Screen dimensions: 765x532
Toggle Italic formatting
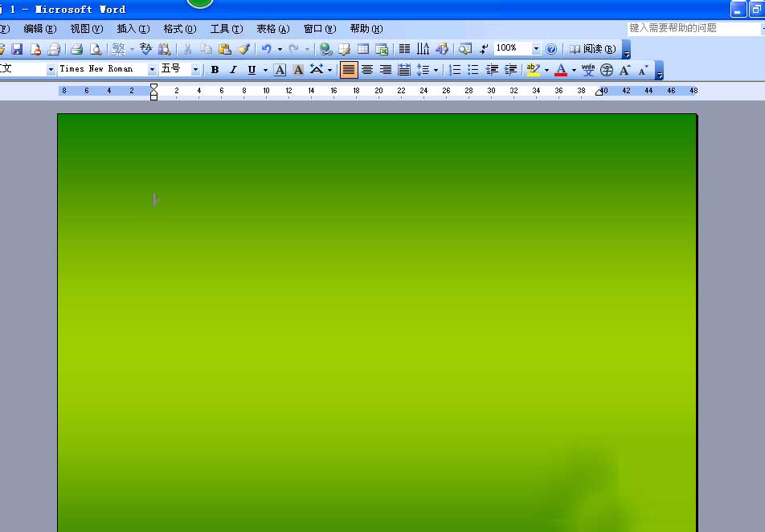click(x=233, y=70)
